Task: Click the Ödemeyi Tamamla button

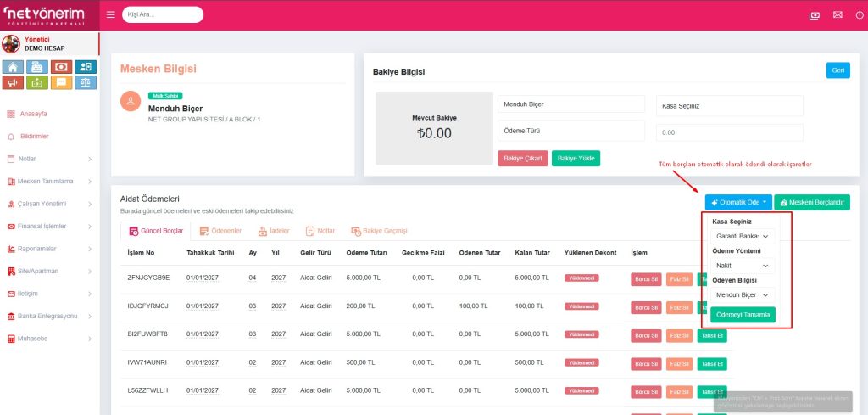Action: point(743,315)
